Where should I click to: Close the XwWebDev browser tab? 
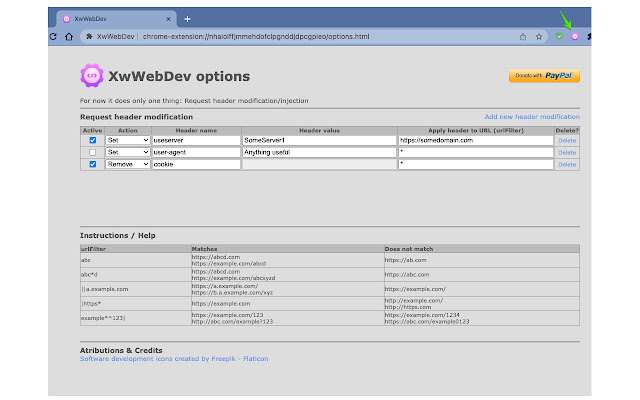[168, 19]
